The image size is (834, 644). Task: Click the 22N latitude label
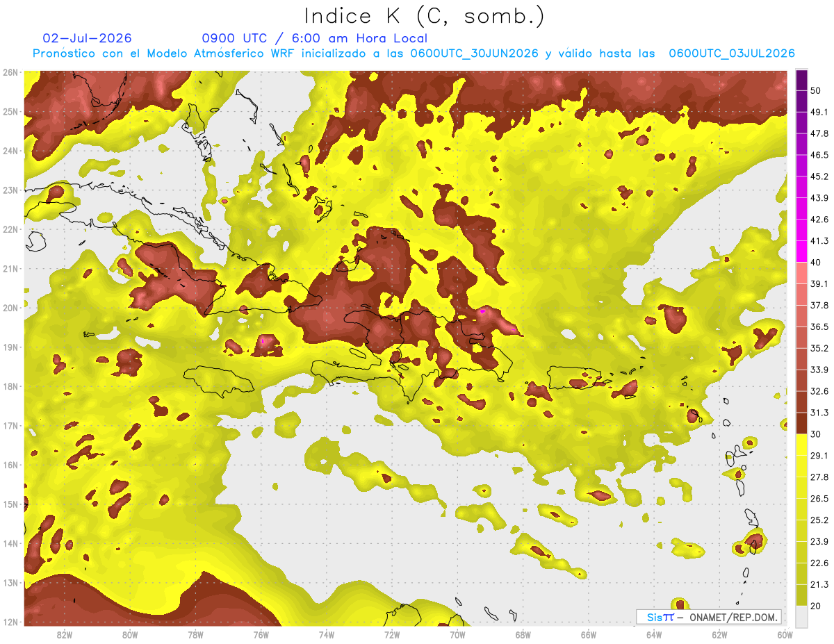click(10, 229)
